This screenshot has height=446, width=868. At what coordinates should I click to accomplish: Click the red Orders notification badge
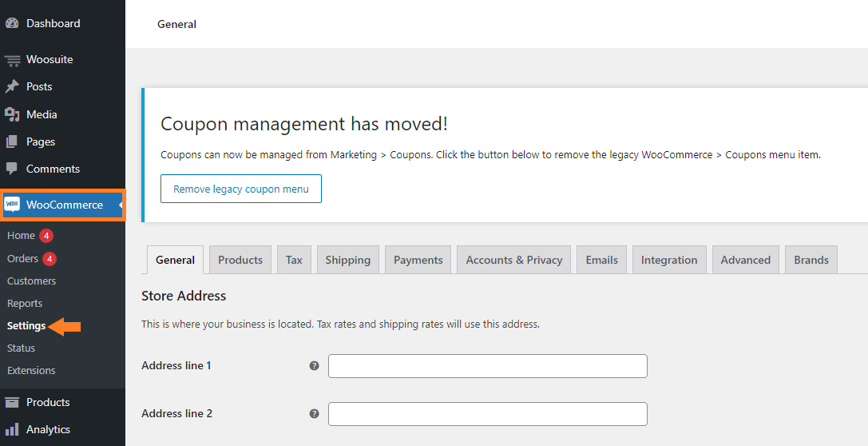50,259
